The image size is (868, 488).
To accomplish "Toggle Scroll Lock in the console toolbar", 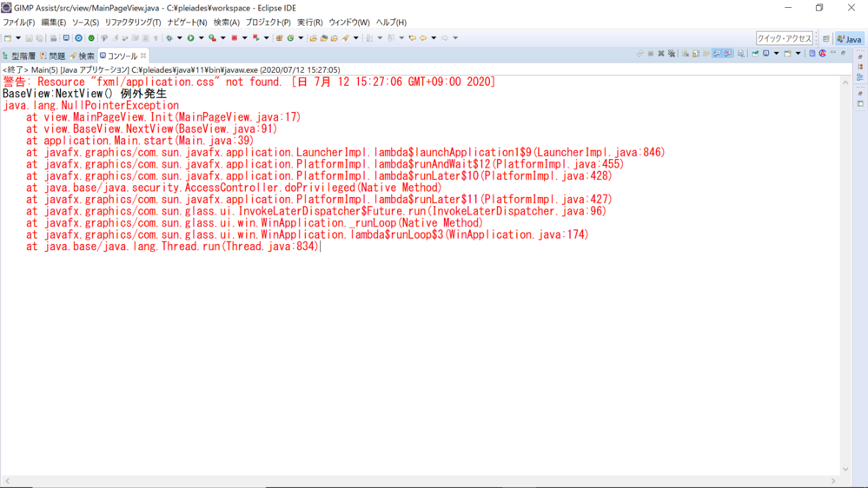I will click(696, 53).
